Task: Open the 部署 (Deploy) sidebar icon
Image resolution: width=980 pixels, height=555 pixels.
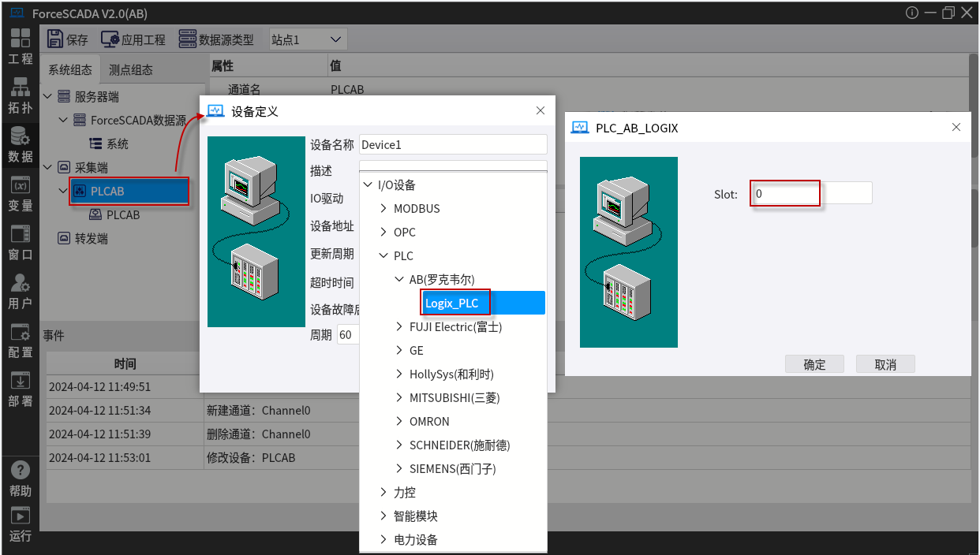Action: pyautogui.click(x=20, y=389)
